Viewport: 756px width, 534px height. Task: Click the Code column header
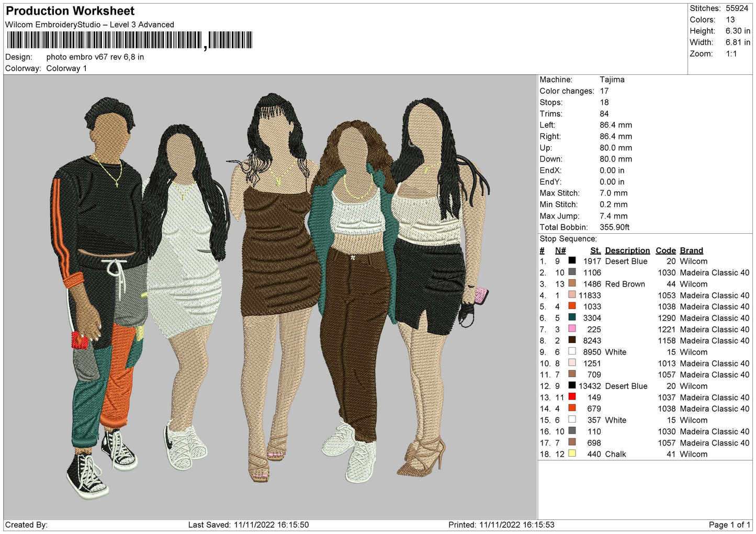(665, 251)
